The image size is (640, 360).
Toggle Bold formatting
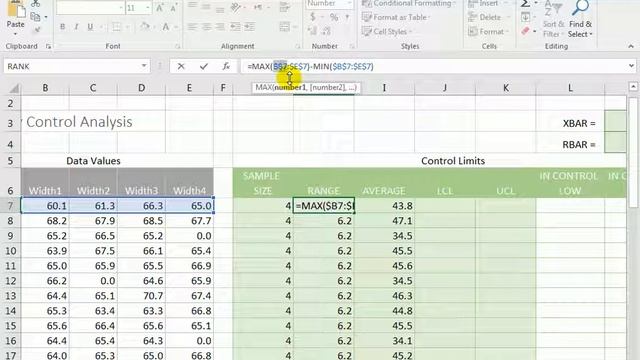62,27
